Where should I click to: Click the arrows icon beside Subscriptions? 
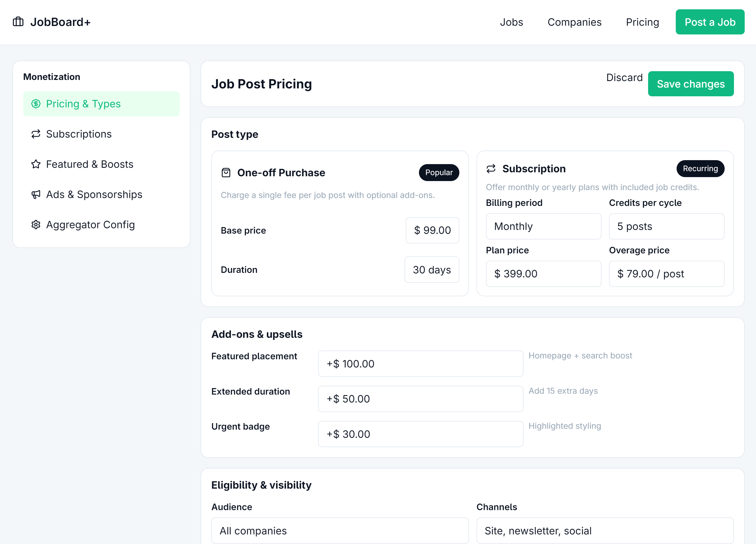(36, 134)
